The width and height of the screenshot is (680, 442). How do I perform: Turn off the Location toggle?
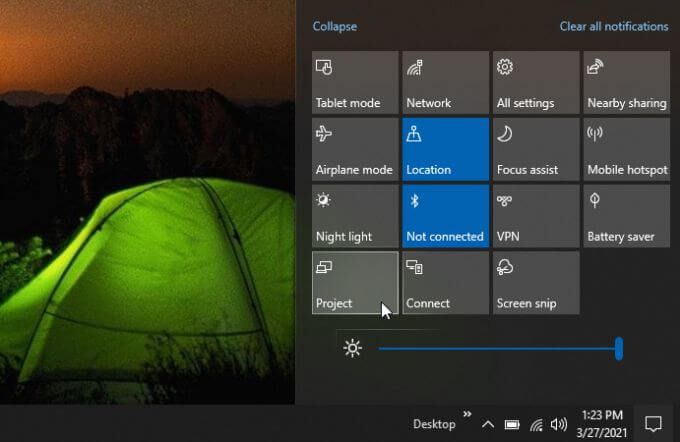coord(445,150)
